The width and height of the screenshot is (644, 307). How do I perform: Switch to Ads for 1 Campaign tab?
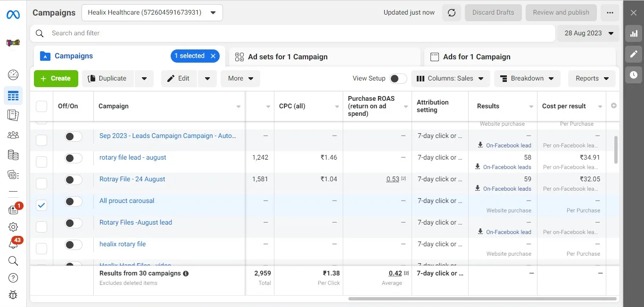[520, 57]
